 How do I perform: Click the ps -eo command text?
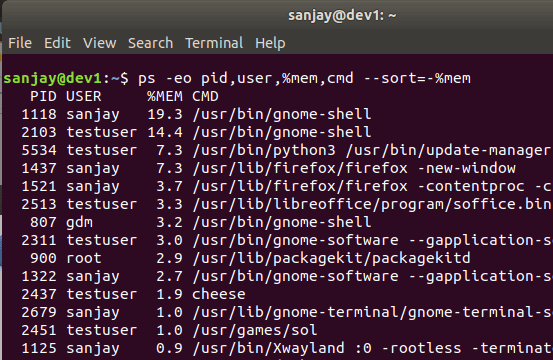click(304, 78)
